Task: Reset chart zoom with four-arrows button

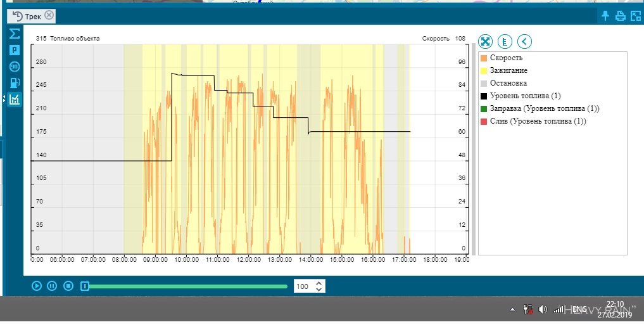Action: point(485,42)
